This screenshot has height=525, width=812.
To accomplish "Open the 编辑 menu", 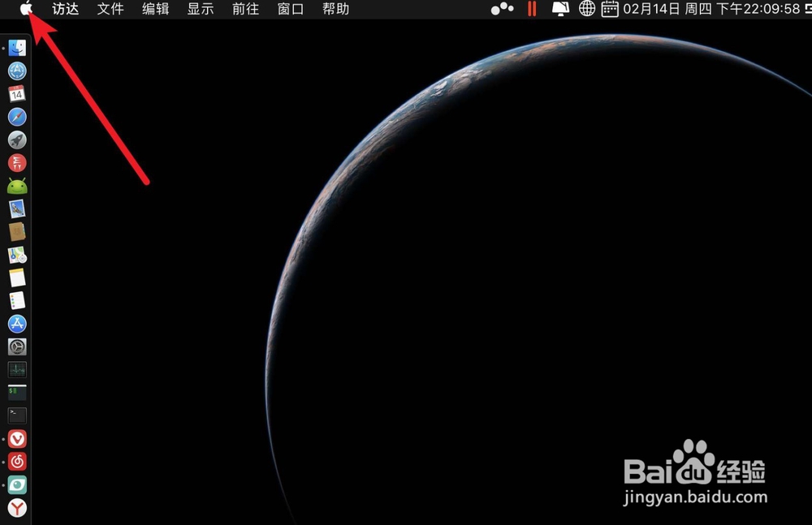I will coord(156,9).
